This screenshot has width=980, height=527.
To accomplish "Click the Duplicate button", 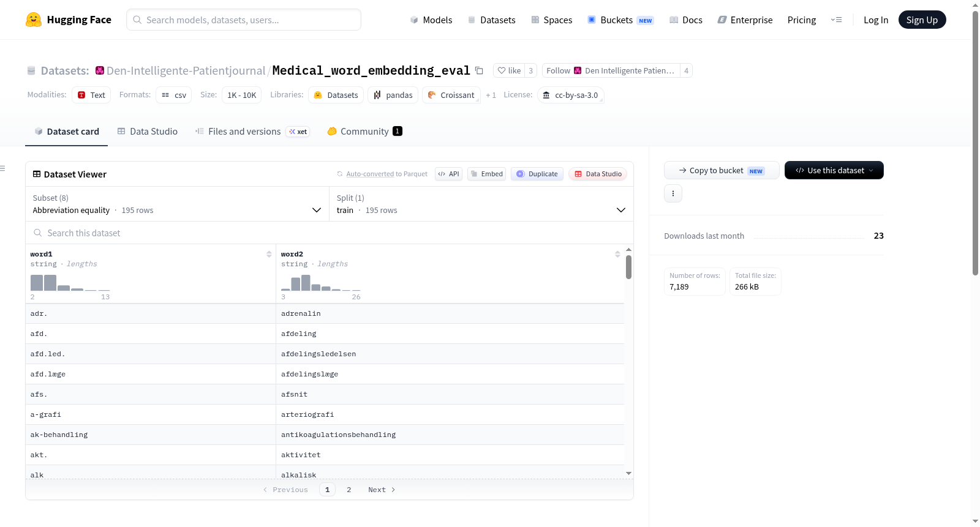I will pos(537,174).
